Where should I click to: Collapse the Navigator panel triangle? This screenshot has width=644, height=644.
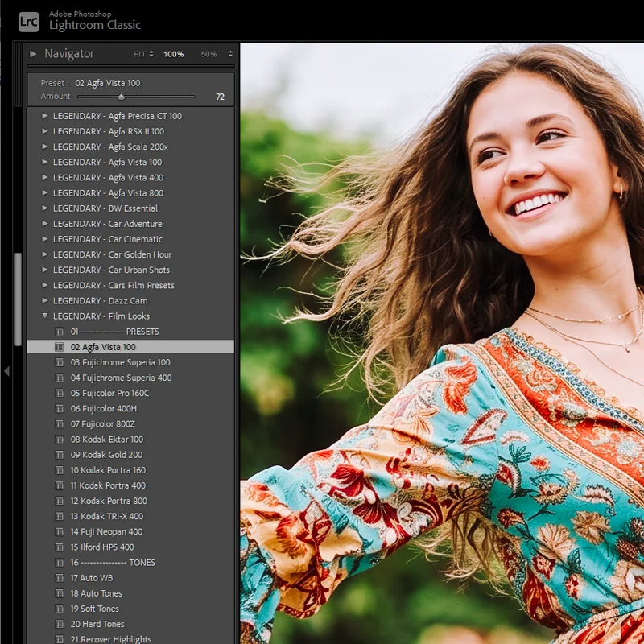[x=33, y=54]
